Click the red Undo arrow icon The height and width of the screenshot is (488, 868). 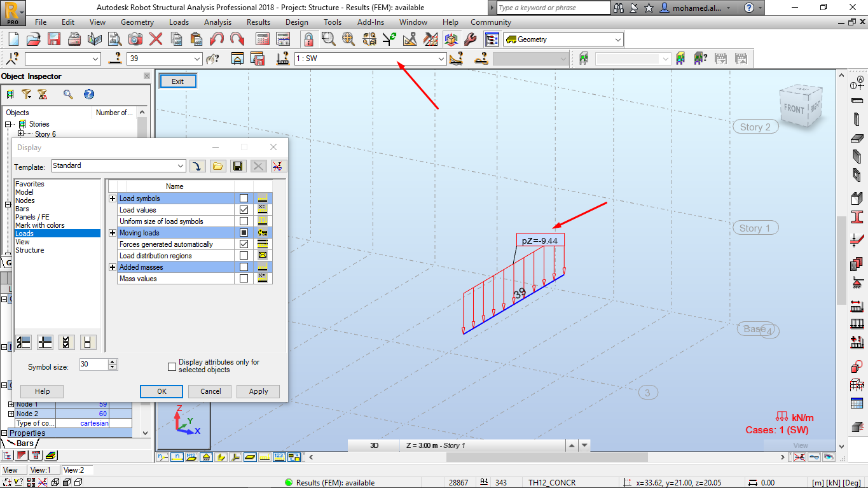click(x=217, y=39)
